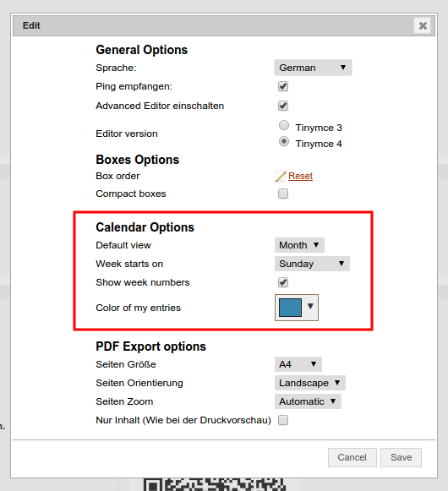Click the Calendar Options heading
Image resolution: width=448 pixels, height=491 pixels.
click(145, 227)
